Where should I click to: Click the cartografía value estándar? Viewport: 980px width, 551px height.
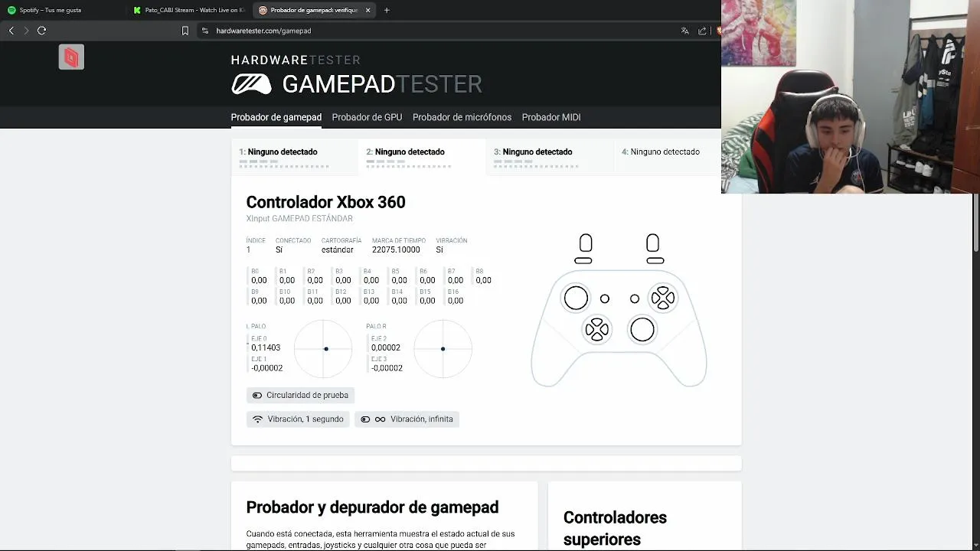338,250
